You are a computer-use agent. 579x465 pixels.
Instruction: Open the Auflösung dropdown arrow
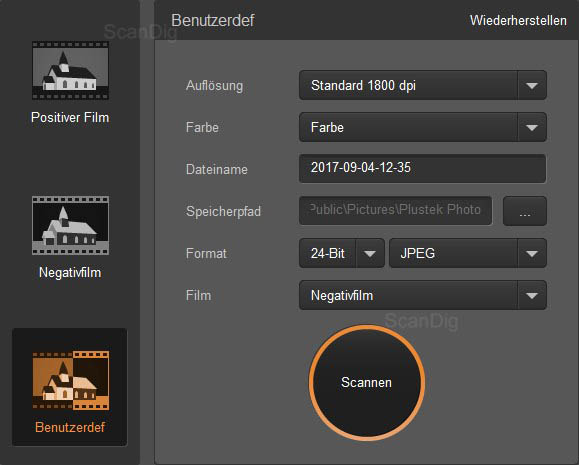(x=532, y=86)
